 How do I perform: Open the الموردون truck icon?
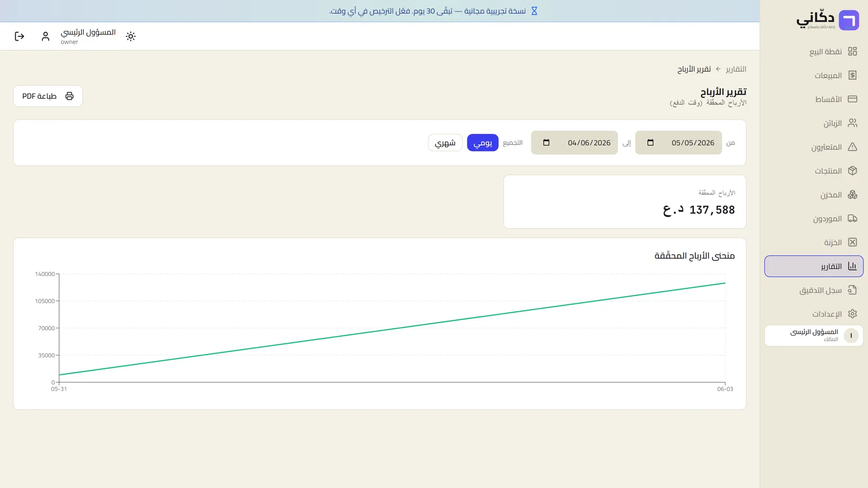coord(852,219)
